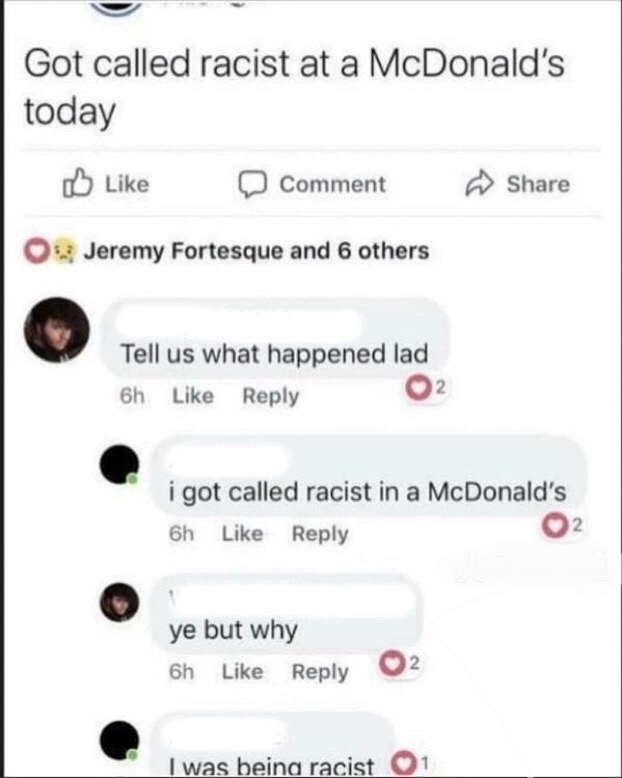Screen dimensions: 622x778
Task: Click the thumbs-up Like icon under post
Action: [77, 183]
